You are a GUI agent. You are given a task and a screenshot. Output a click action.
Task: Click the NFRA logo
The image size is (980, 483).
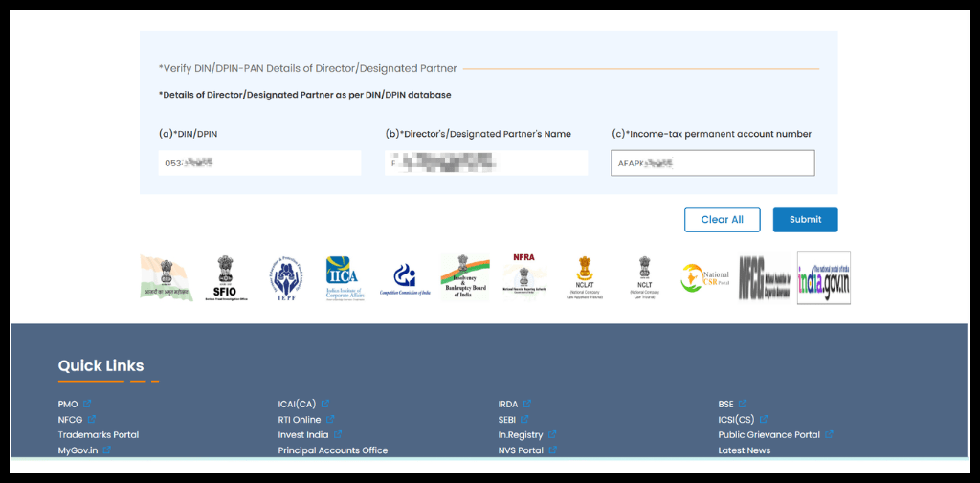(x=523, y=276)
